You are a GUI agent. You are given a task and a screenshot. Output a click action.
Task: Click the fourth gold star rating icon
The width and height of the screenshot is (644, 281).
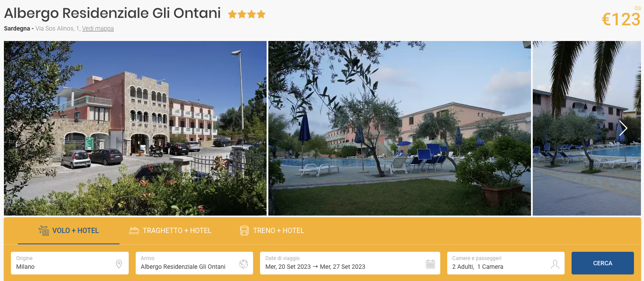[x=261, y=14]
